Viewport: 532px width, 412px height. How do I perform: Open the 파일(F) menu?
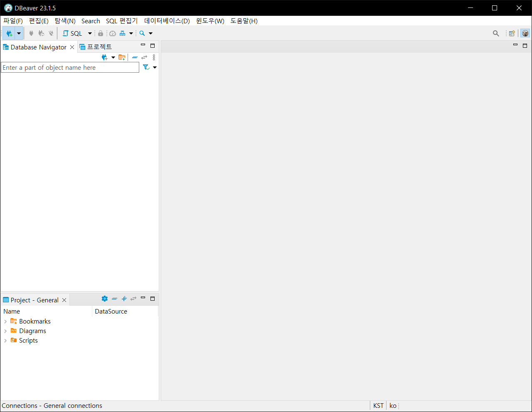coord(13,21)
